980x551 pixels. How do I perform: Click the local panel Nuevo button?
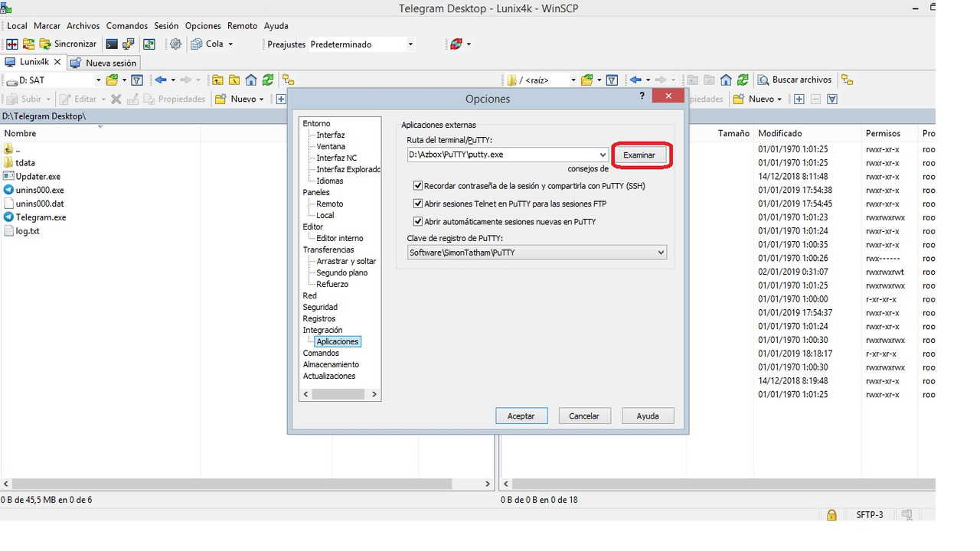[239, 99]
